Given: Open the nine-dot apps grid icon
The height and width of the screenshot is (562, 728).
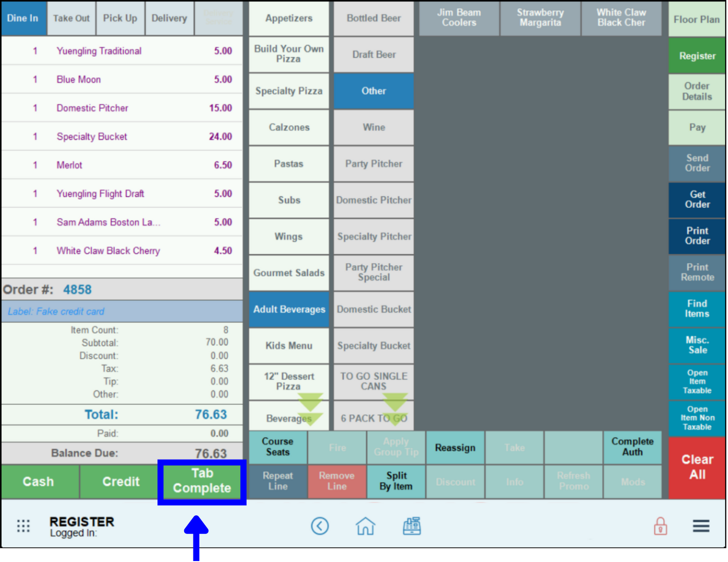Looking at the screenshot, I should point(23,526).
